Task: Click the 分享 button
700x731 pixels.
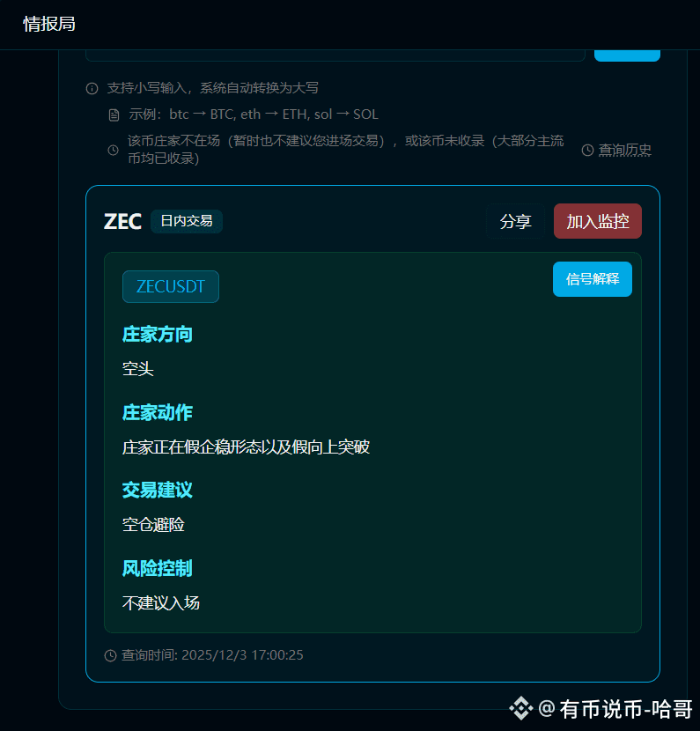Action: 515,221
